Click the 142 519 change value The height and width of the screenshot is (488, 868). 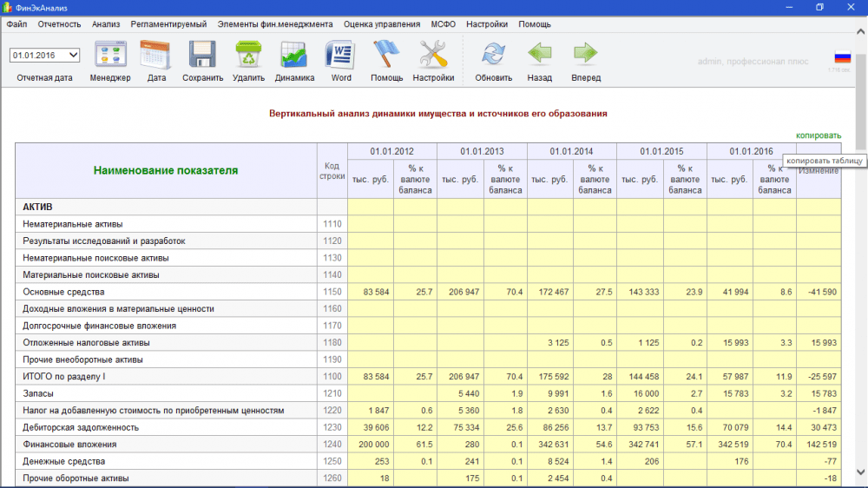[x=821, y=445]
